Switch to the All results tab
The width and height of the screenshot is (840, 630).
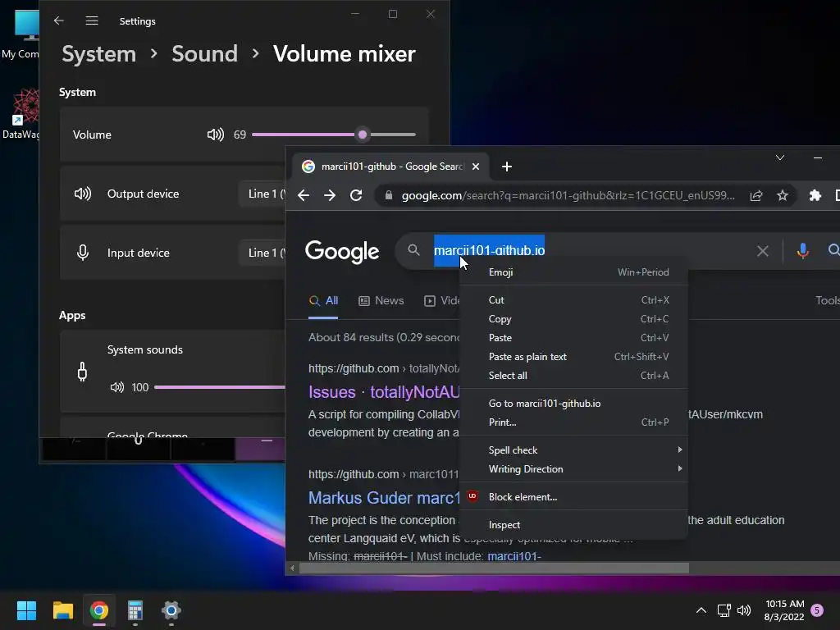tap(323, 301)
